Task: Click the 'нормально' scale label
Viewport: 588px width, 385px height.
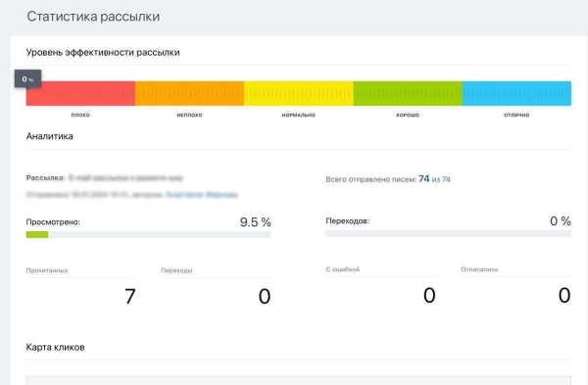Action: [x=299, y=115]
